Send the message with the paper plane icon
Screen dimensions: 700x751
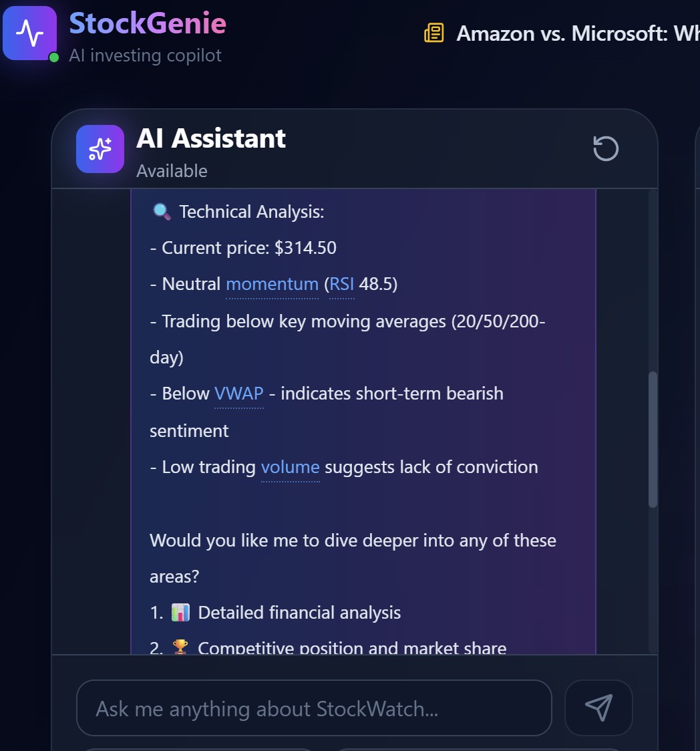pos(598,708)
